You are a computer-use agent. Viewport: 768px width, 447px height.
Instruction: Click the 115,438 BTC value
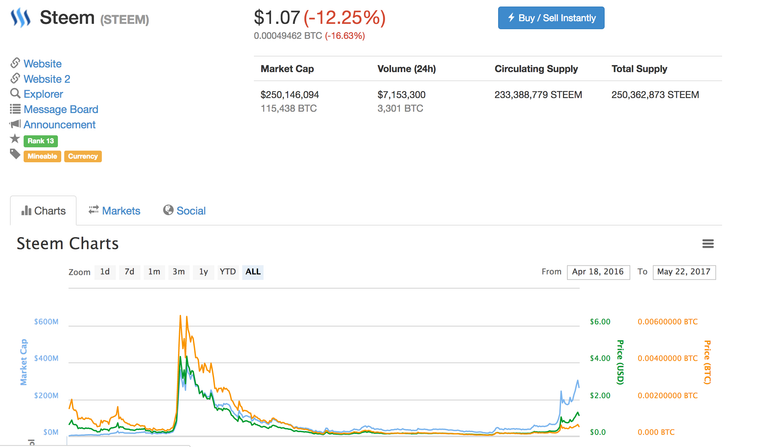[288, 108]
